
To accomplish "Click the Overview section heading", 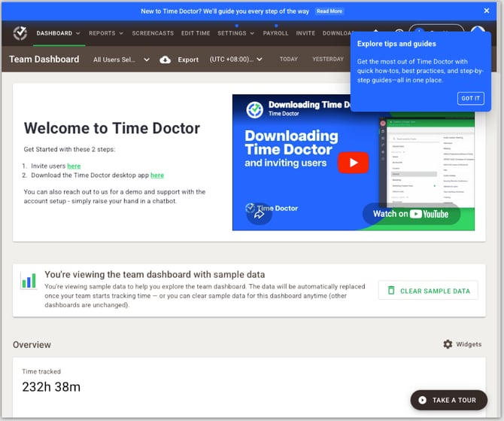I will (32, 345).
